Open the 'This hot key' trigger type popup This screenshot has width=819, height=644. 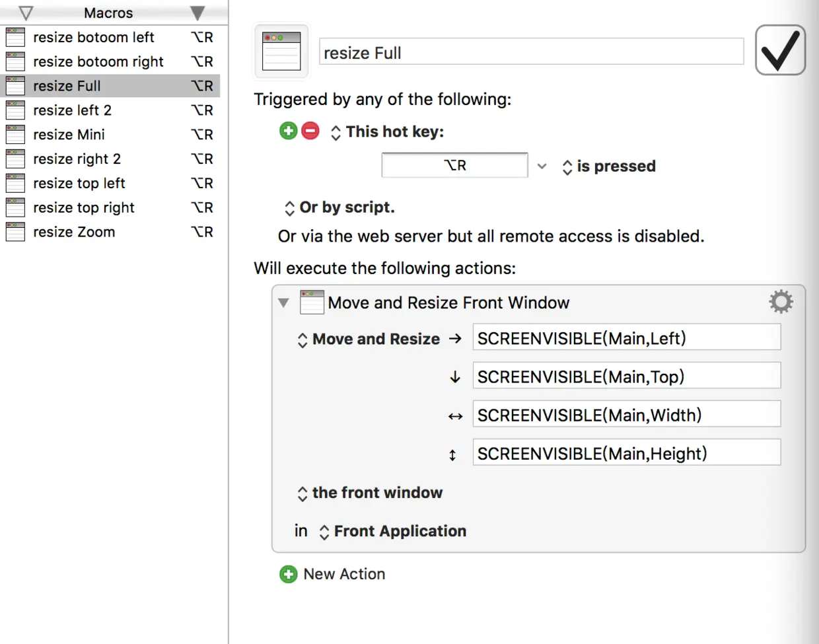tap(387, 132)
